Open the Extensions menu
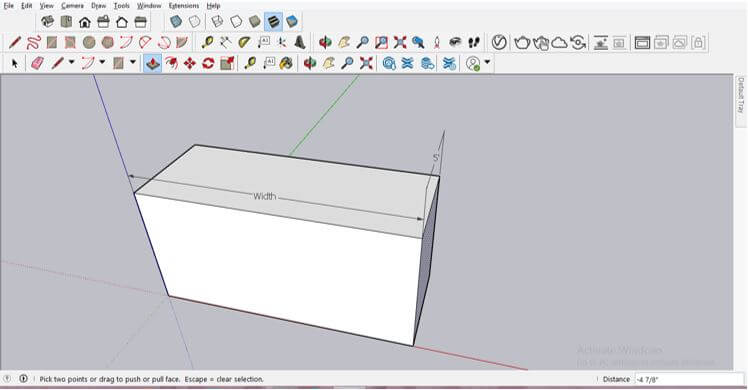Viewport: 748px width, 390px height. [184, 6]
